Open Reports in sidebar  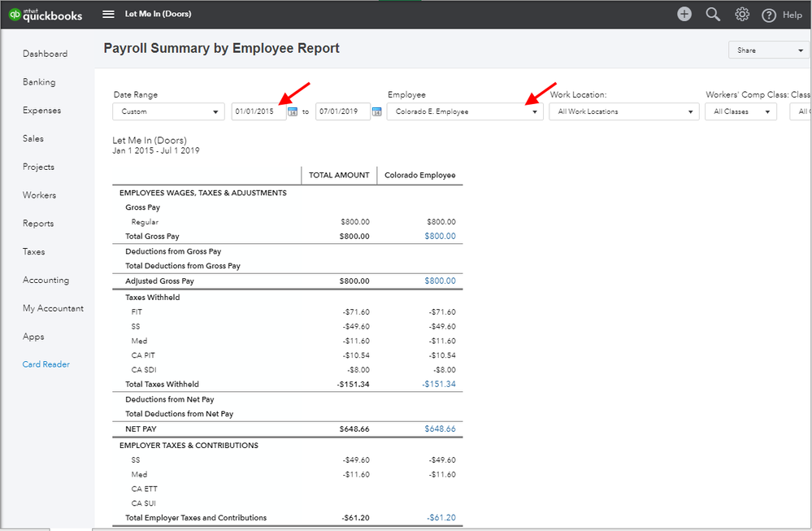click(x=38, y=224)
